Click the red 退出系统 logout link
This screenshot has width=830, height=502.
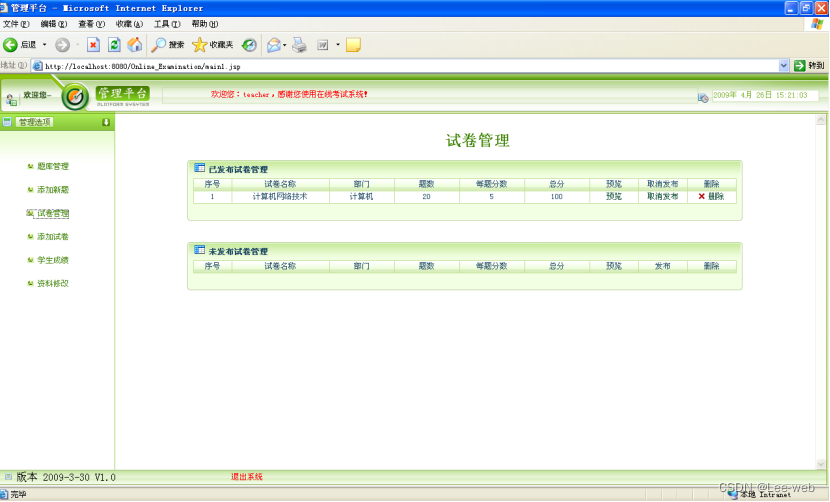click(x=247, y=477)
